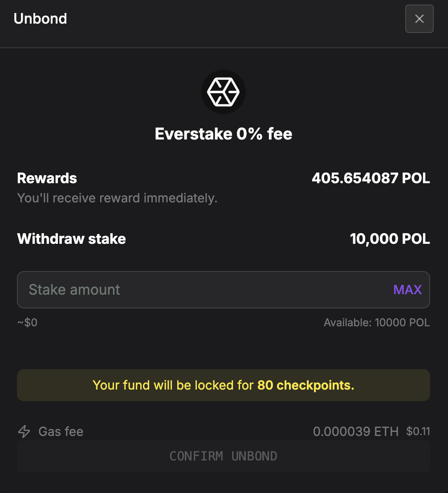Click the 405.654087 POL rewards value
Screen dimensions: 448x493
(x=371, y=178)
